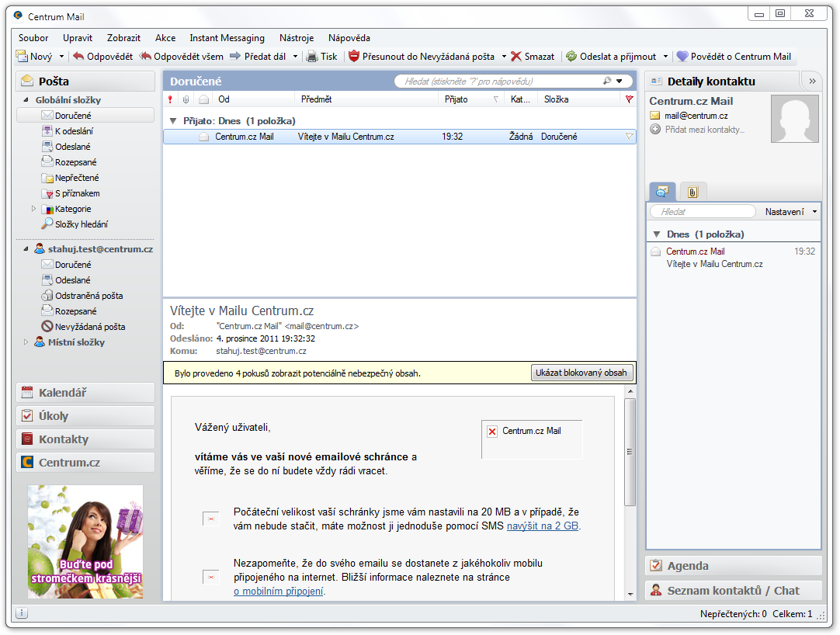The height and width of the screenshot is (635, 840).
Task: Click Povědět o Centrum Mail heart button
Action: coord(734,56)
